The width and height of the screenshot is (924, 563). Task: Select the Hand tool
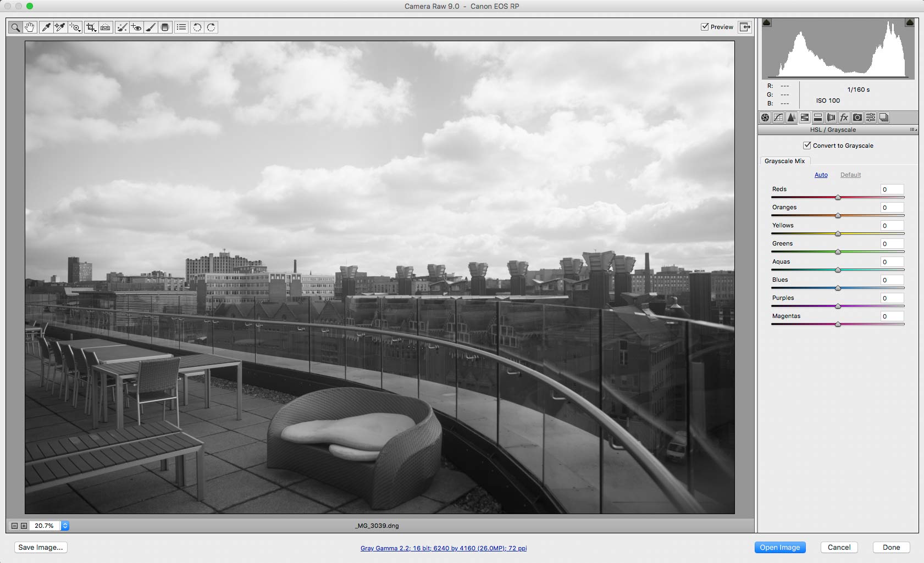click(30, 27)
